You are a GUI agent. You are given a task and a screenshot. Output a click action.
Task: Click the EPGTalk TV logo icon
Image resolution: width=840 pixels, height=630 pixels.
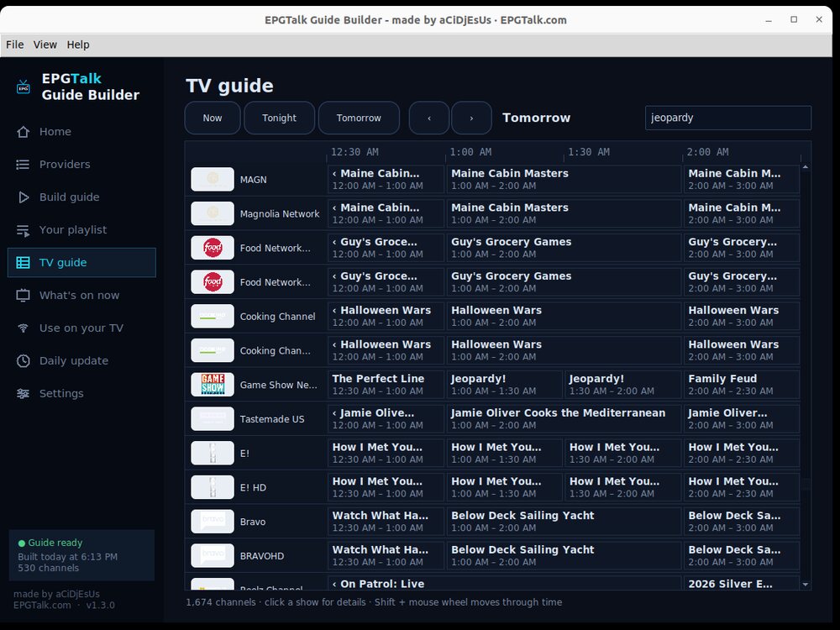pos(23,87)
